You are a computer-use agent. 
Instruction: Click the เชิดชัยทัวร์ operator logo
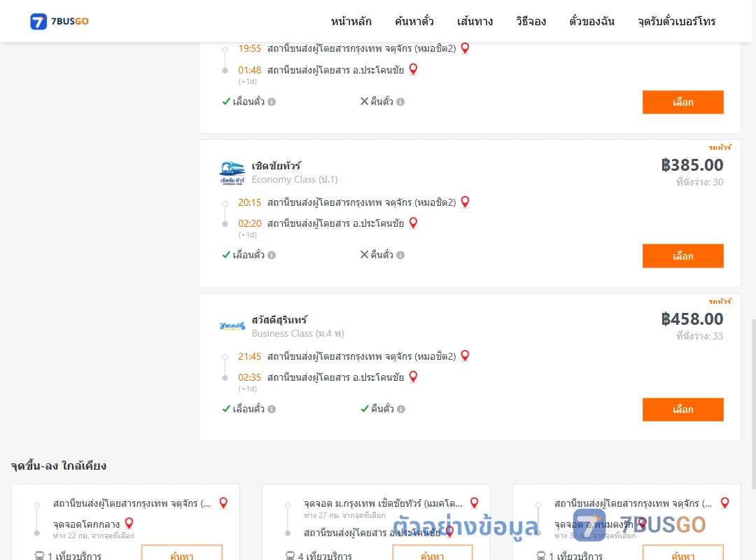232,173
